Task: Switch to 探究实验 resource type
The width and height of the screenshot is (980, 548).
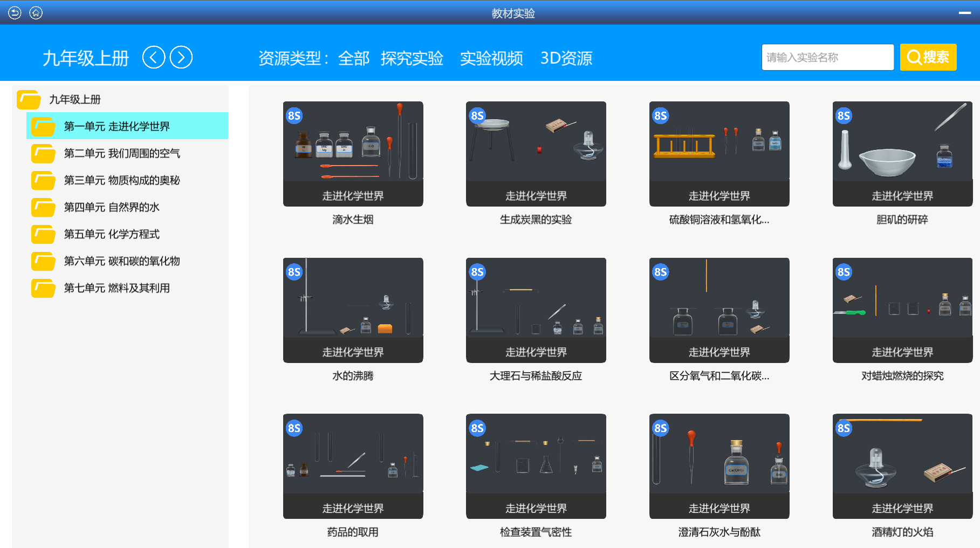Action: pos(412,58)
